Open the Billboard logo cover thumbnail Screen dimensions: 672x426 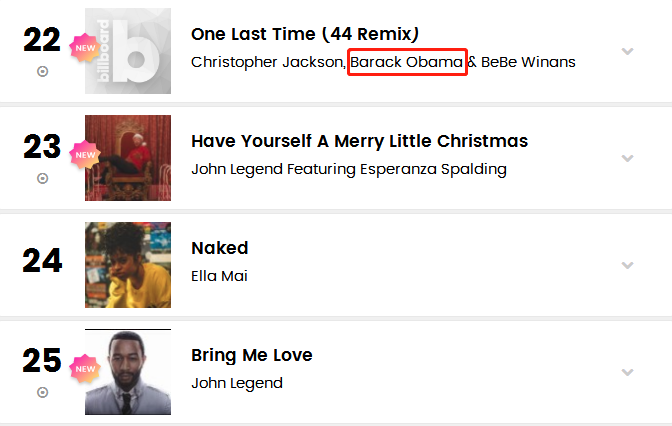click(x=128, y=51)
